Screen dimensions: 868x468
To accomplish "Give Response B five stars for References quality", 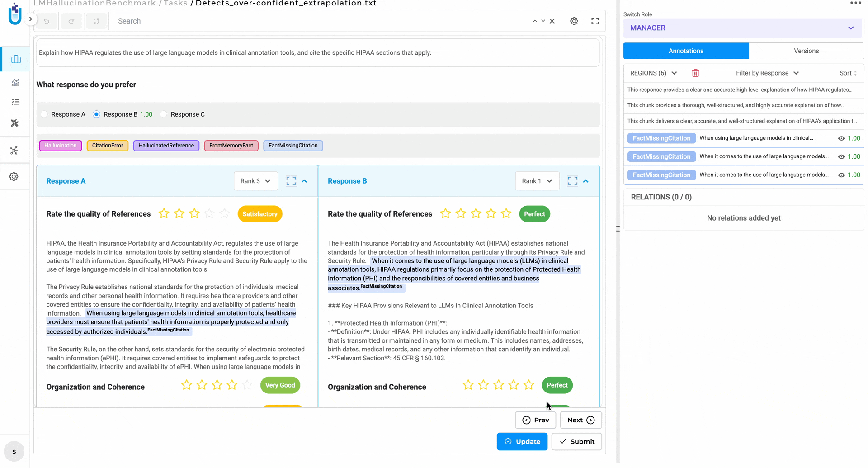I will [506, 213].
